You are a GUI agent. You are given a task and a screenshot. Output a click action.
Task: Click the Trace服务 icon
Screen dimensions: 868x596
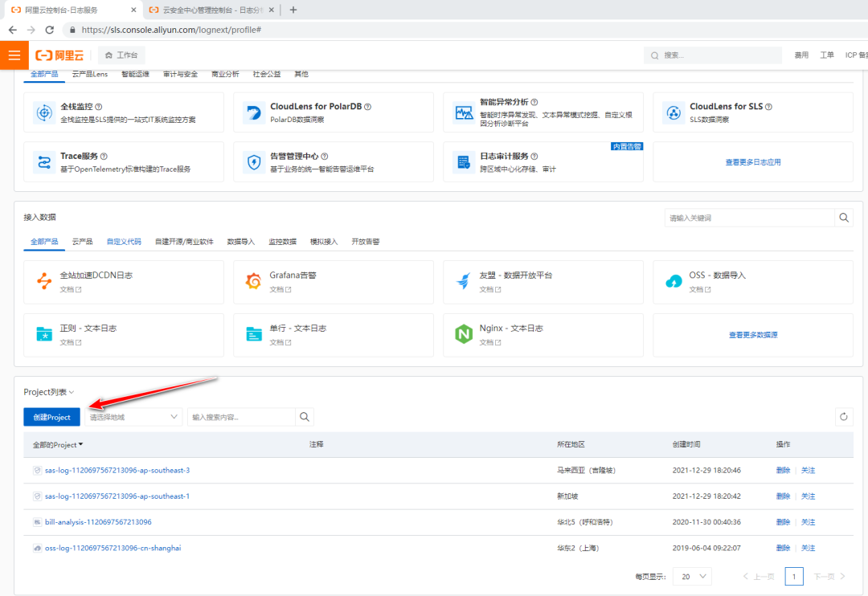(43, 162)
